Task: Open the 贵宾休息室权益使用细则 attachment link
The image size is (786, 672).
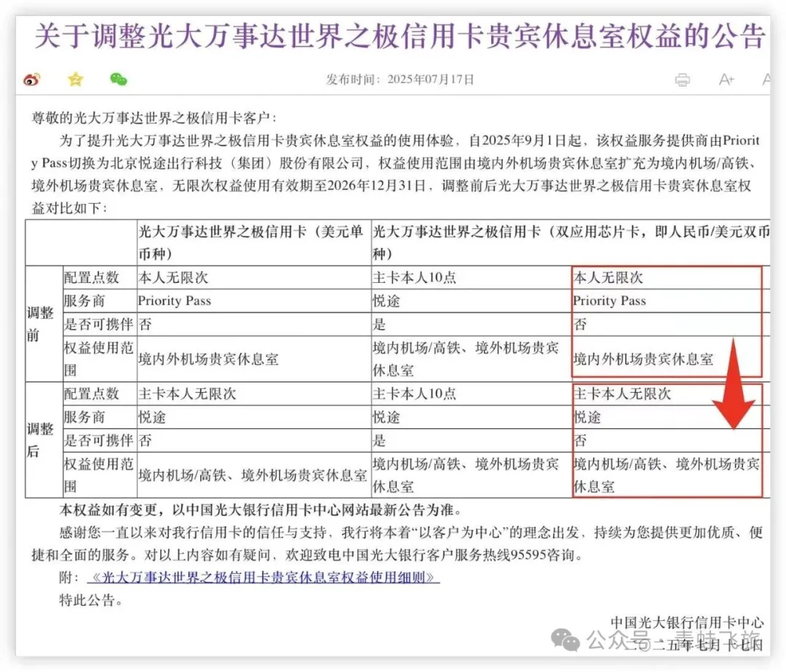Action: (x=263, y=577)
